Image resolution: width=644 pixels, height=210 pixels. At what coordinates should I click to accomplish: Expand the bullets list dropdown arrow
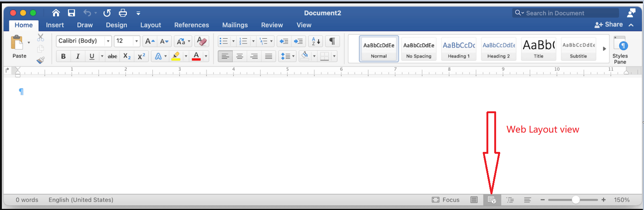pos(233,41)
